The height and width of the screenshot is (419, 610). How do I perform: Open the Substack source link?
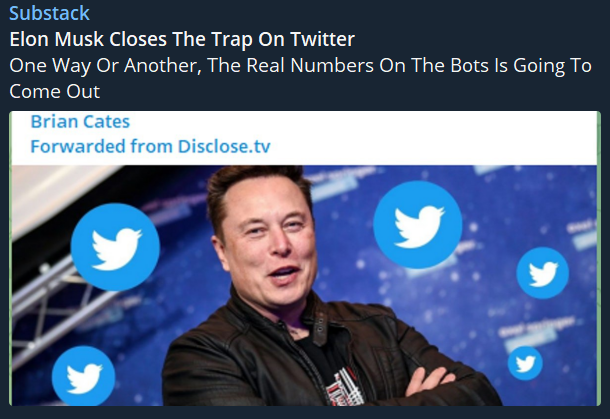pos(49,14)
